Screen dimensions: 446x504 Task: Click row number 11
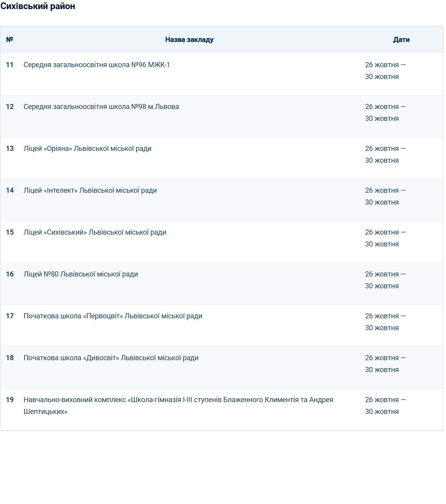[x=10, y=65]
